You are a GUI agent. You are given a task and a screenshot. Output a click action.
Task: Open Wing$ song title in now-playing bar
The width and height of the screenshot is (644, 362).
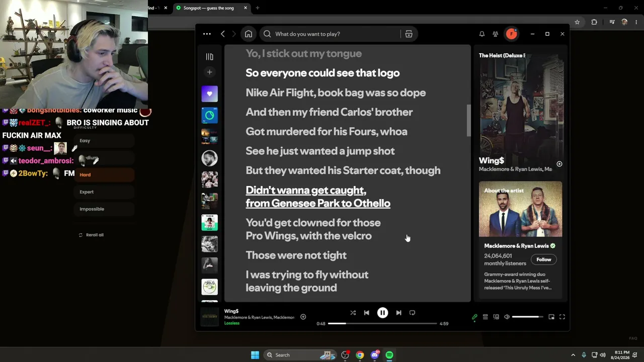tap(231, 311)
